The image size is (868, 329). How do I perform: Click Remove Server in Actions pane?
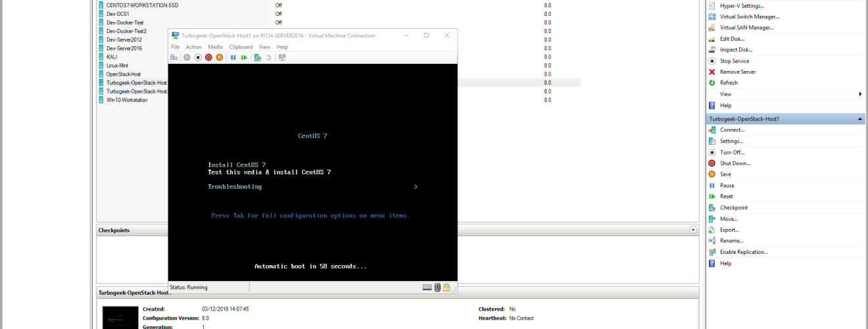click(737, 72)
